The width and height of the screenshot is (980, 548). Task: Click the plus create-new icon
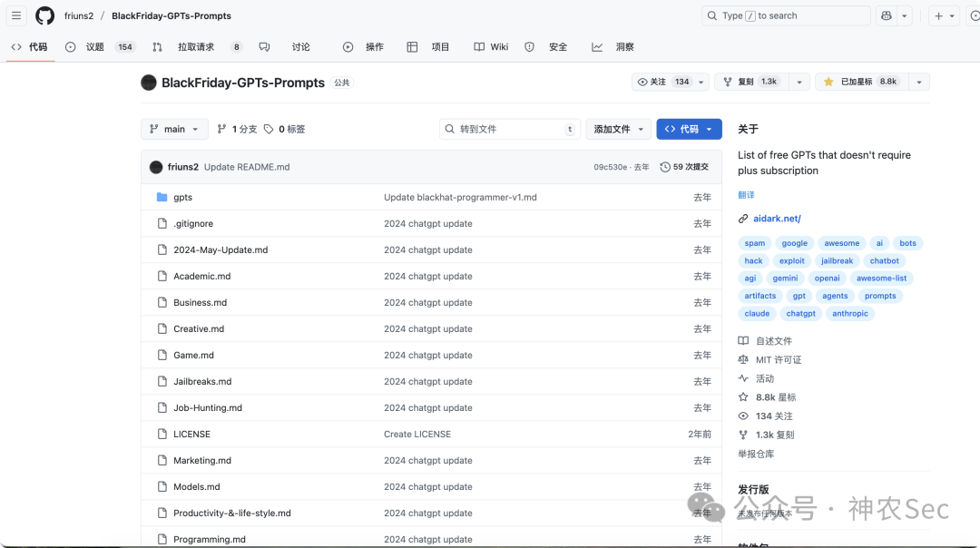pos(939,16)
